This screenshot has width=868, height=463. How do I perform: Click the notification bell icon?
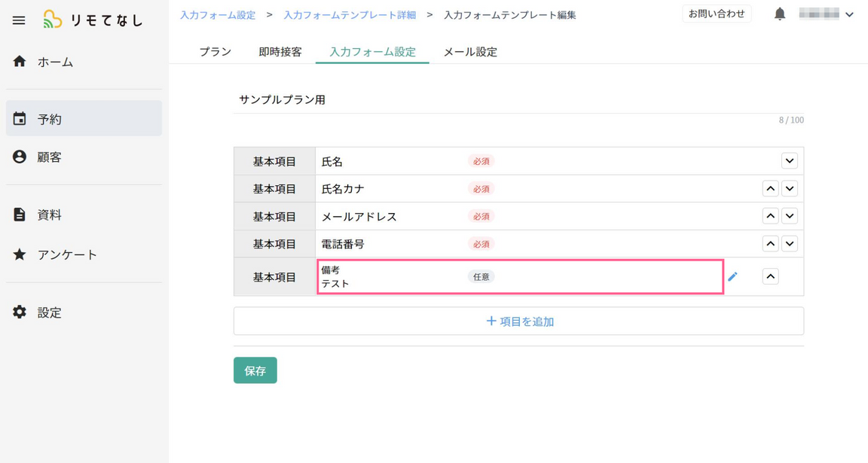780,14
